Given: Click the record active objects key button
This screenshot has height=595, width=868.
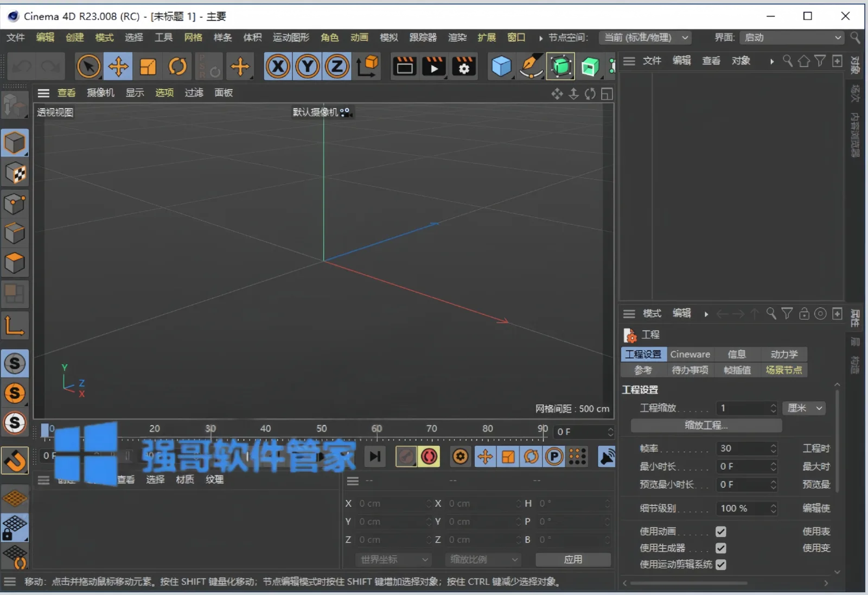Looking at the screenshot, I should tap(405, 457).
